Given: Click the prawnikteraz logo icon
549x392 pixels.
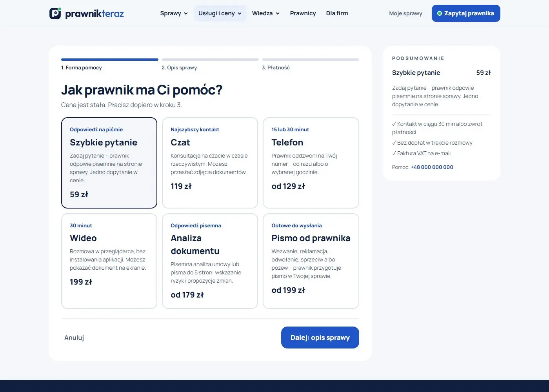Looking at the screenshot, I should (x=55, y=13).
